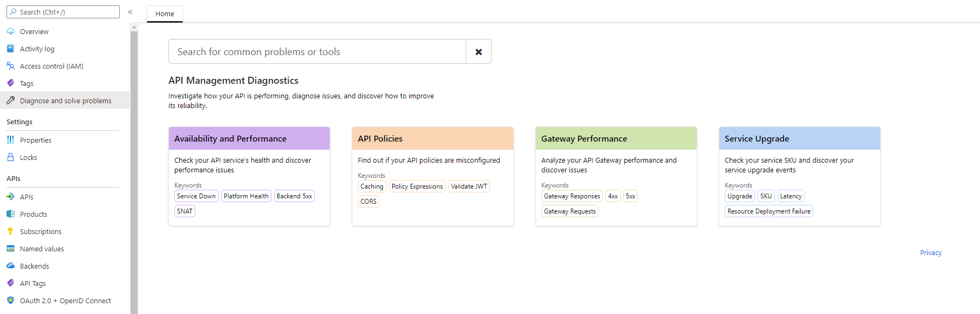Focus the common problems search field

(317, 52)
